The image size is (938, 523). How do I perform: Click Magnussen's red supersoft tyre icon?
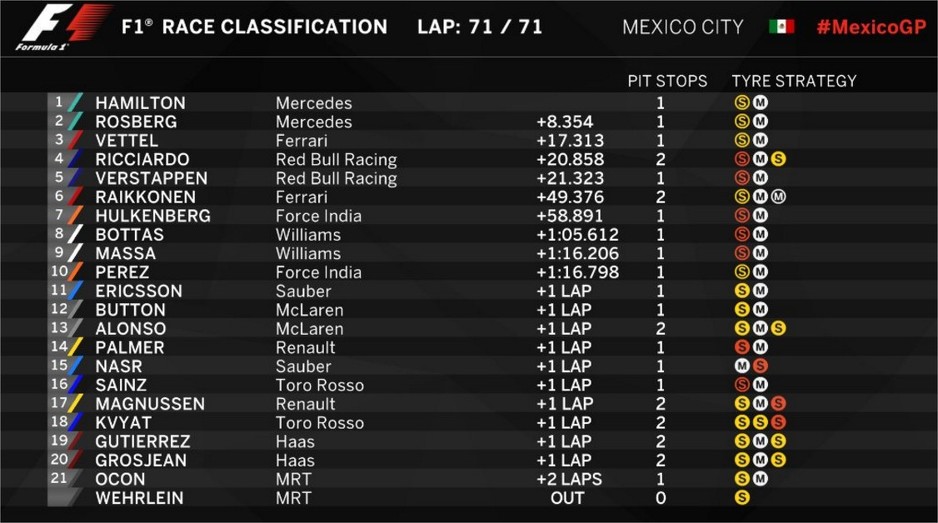click(x=778, y=403)
